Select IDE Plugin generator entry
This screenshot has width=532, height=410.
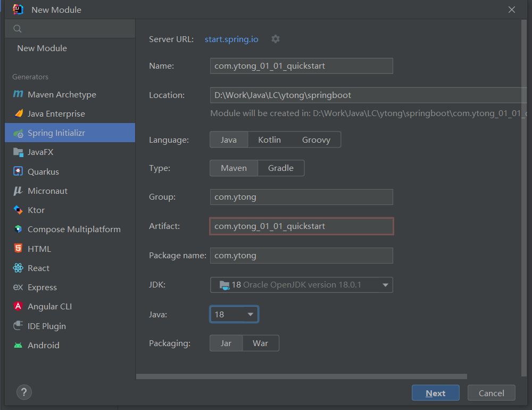[x=70, y=326]
